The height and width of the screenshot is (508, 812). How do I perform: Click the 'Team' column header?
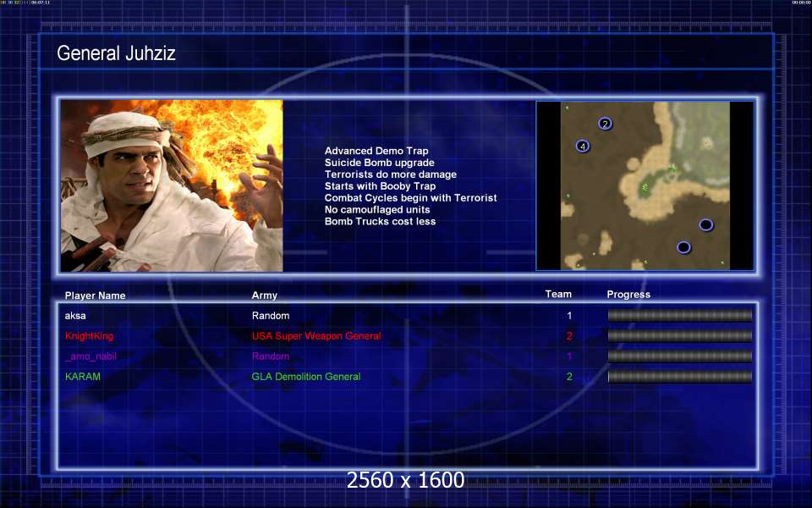pos(558,294)
